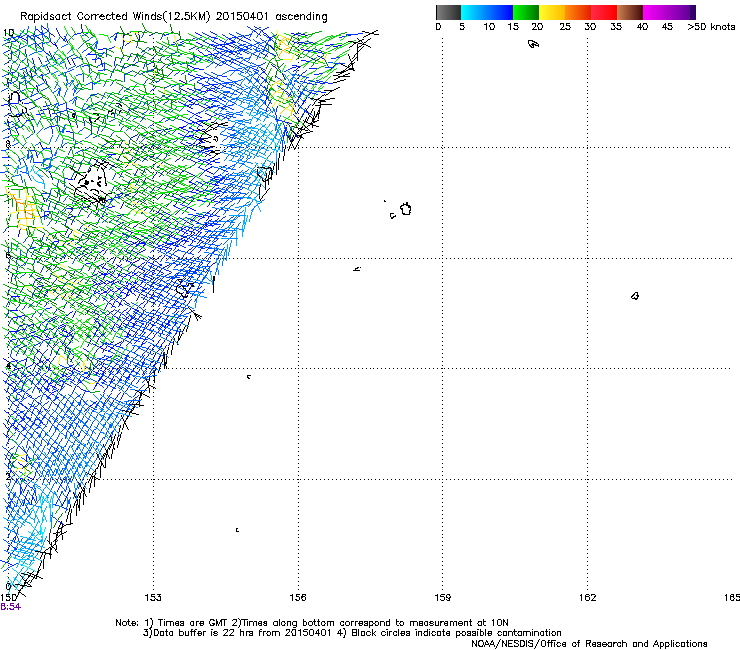Click the '20150401' date in the title
The height and width of the screenshot is (650, 740).
point(242,16)
